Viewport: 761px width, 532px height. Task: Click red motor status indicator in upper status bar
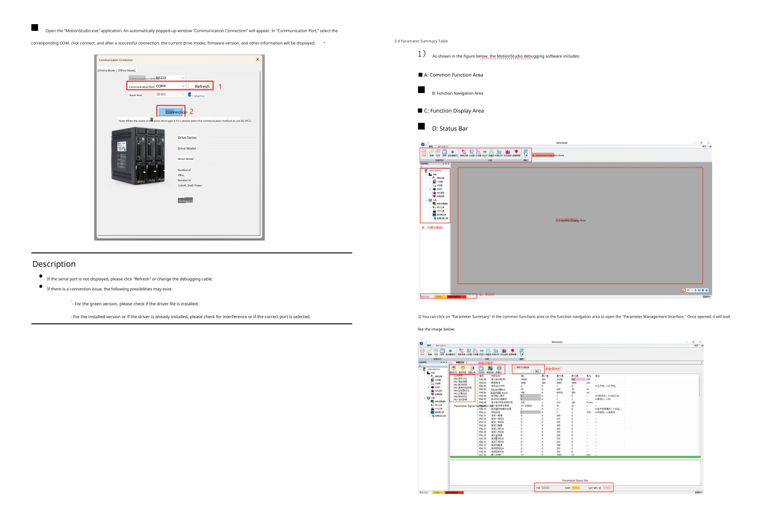pyautogui.click(x=457, y=297)
